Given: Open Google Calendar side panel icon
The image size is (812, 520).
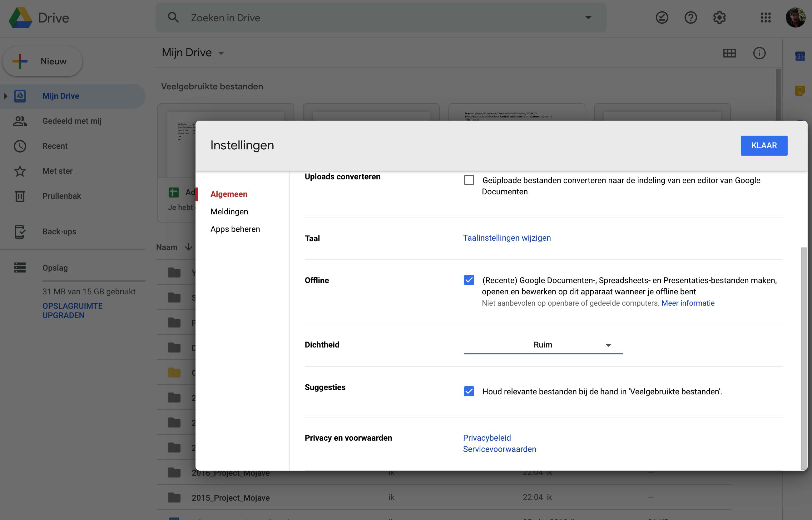Looking at the screenshot, I should pyautogui.click(x=800, y=56).
